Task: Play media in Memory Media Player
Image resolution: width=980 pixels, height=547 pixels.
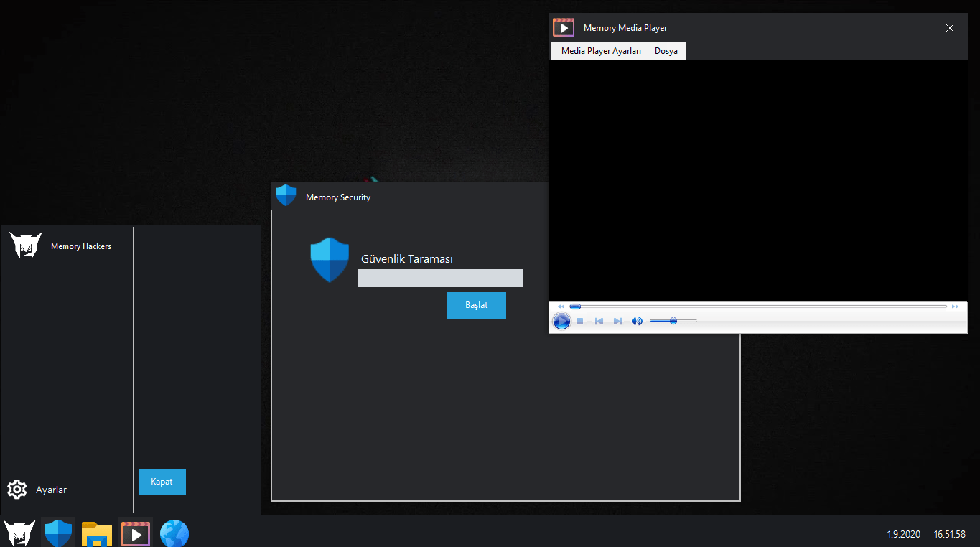Action: pos(561,321)
